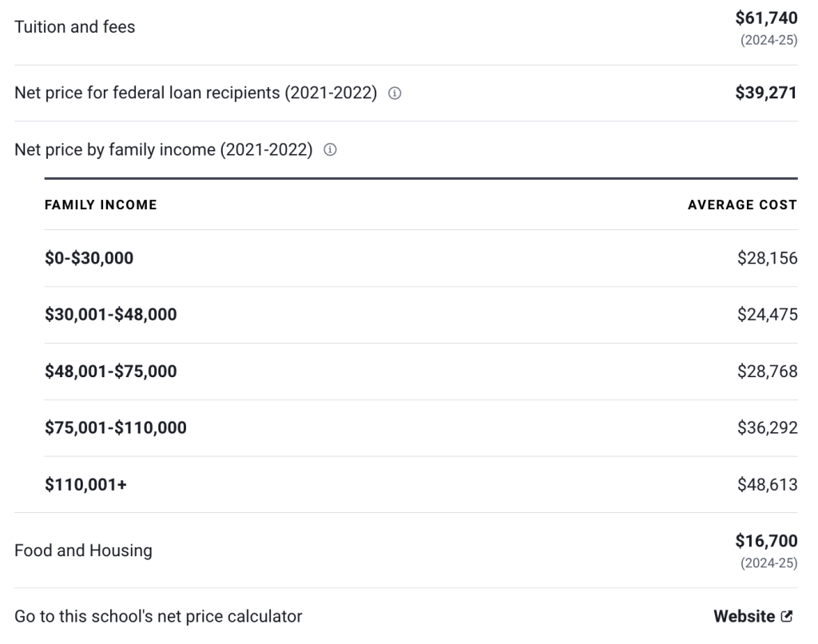Click the $48,613 average cost amount

point(767,484)
